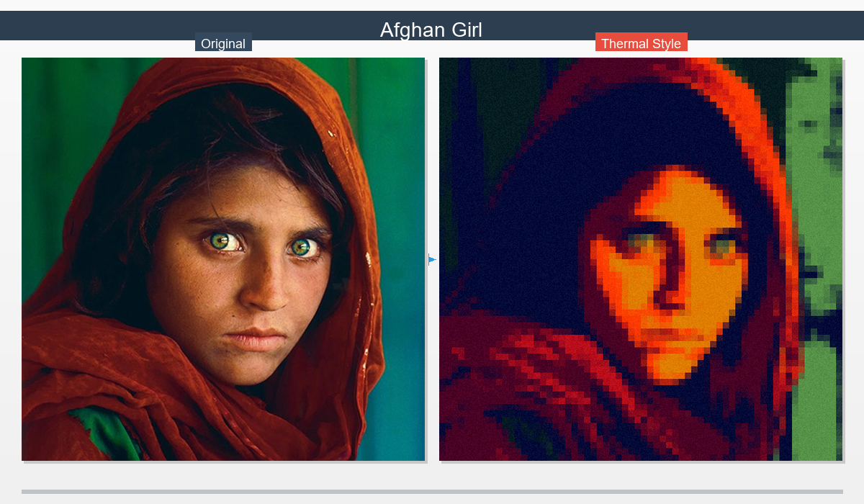This screenshot has width=864, height=504.
Task: Open the original Afghan Girl photo
Action: (223, 259)
